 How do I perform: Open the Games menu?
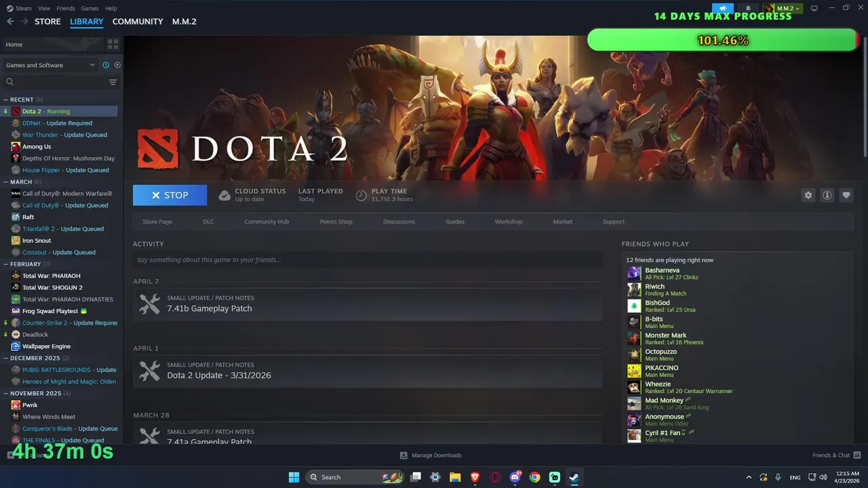click(90, 8)
